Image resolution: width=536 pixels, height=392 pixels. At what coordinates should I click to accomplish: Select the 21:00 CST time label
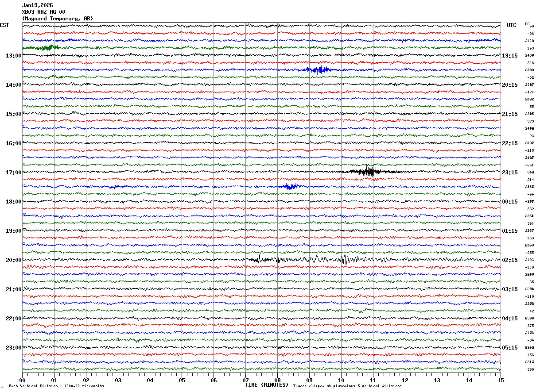(13, 289)
